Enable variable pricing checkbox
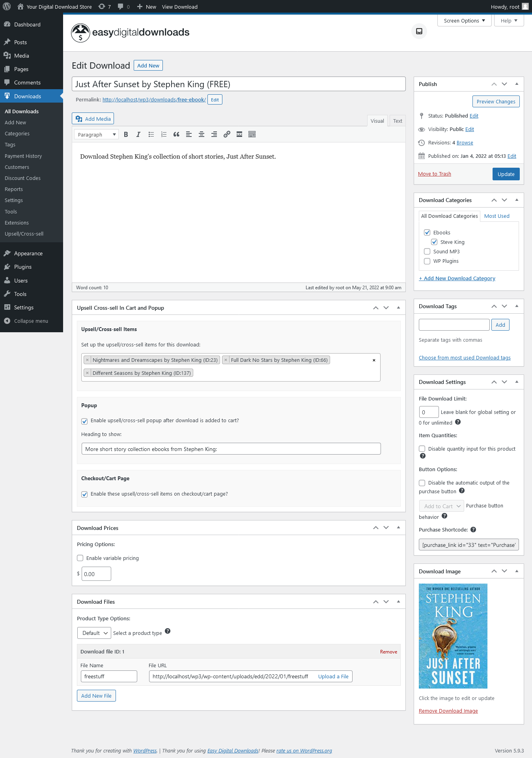The image size is (532, 758). pos(80,558)
